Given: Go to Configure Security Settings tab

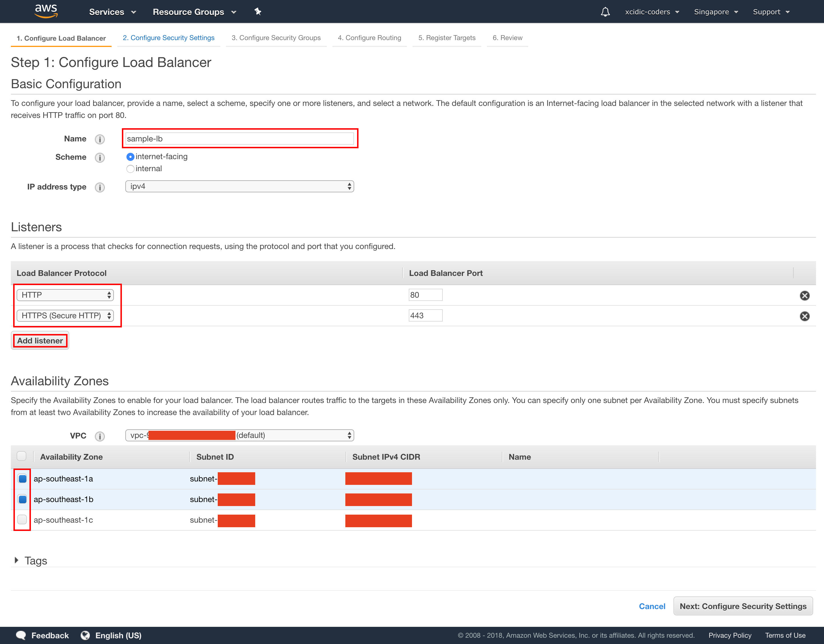Looking at the screenshot, I should [169, 38].
